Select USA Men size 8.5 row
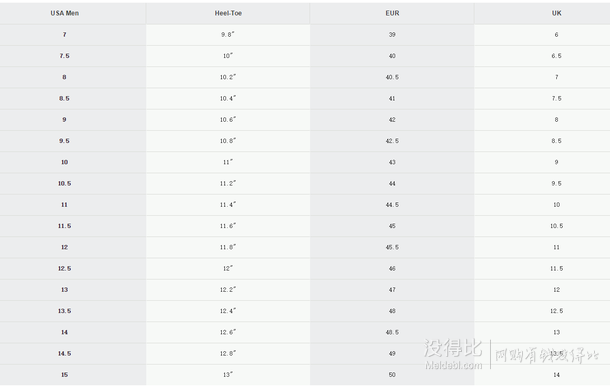This screenshot has width=610, height=389. tap(305, 99)
